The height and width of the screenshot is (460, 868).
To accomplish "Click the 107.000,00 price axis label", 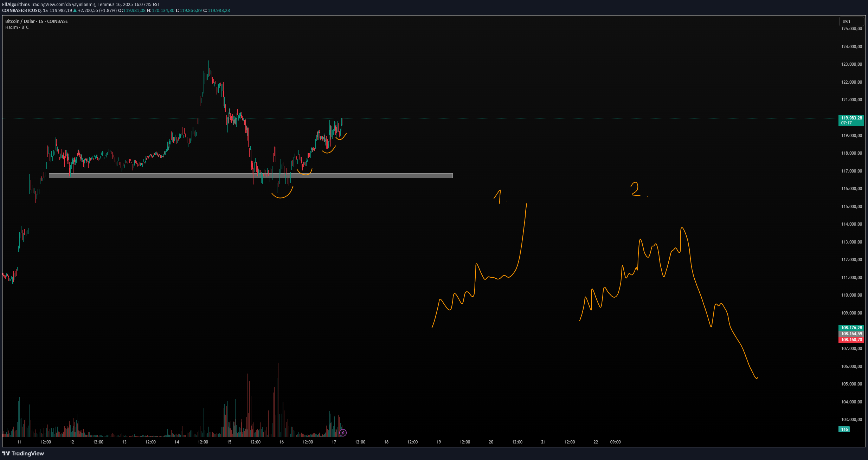I will [x=851, y=349].
